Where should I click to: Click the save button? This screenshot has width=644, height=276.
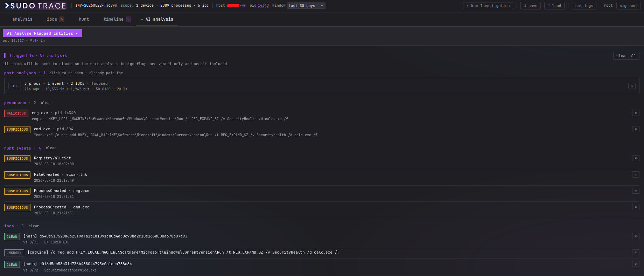[x=531, y=6]
